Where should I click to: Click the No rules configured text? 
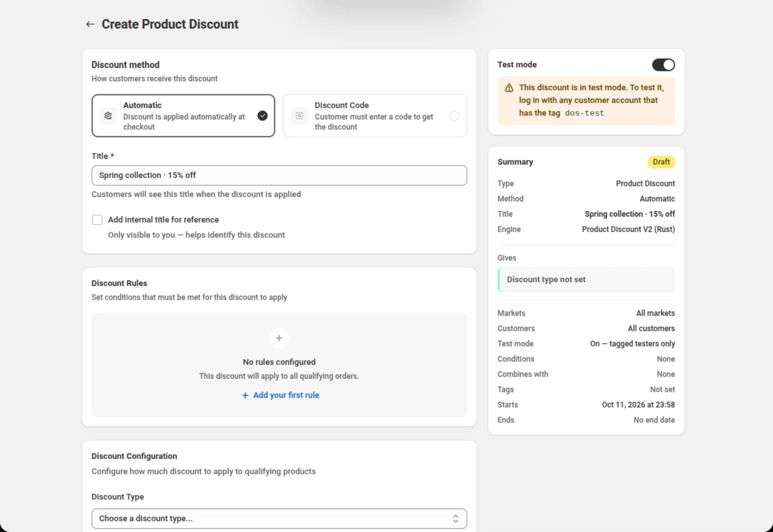[279, 362]
